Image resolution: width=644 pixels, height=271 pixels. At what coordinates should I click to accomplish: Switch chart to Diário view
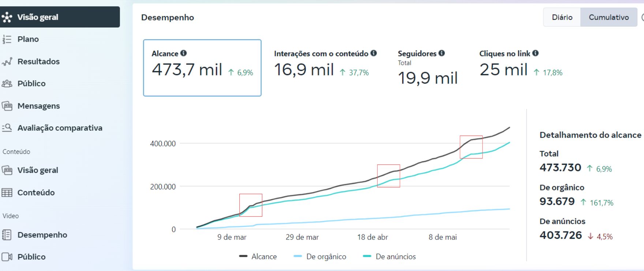pos(562,17)
